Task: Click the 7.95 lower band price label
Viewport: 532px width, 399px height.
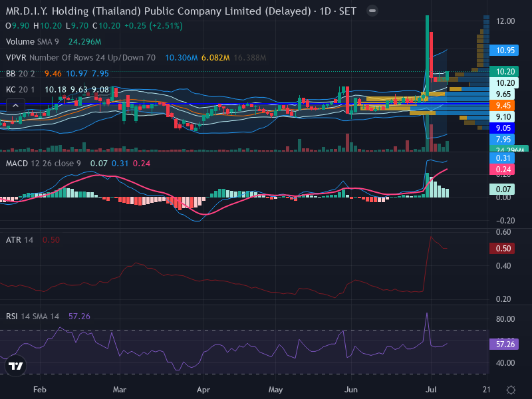Action: pyautogui.click(x=502, y=140)
